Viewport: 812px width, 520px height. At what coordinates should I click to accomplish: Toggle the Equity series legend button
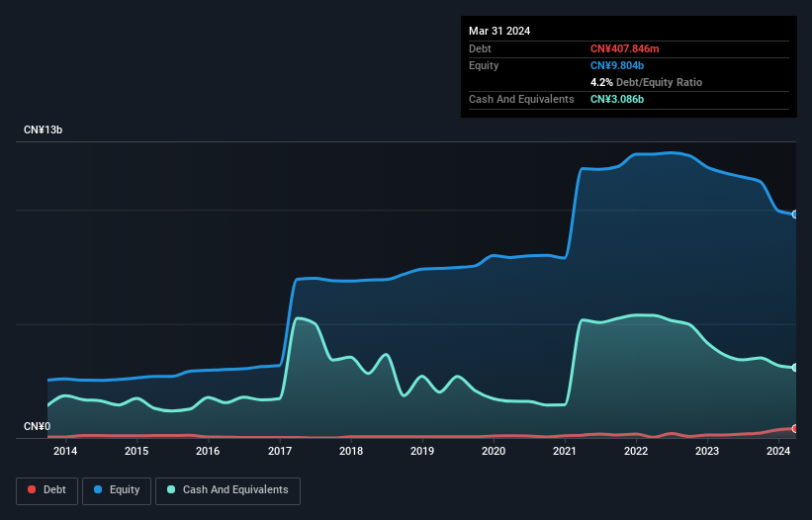pos(117,490)
